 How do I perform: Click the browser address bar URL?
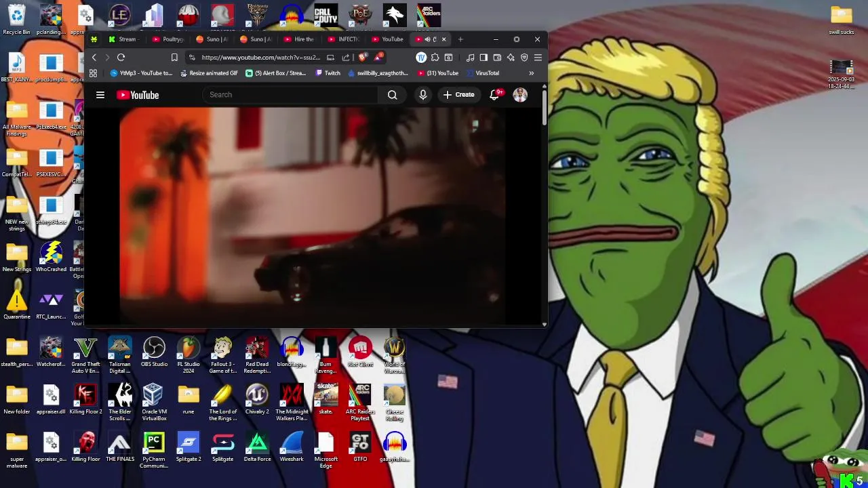coord(260,58)
